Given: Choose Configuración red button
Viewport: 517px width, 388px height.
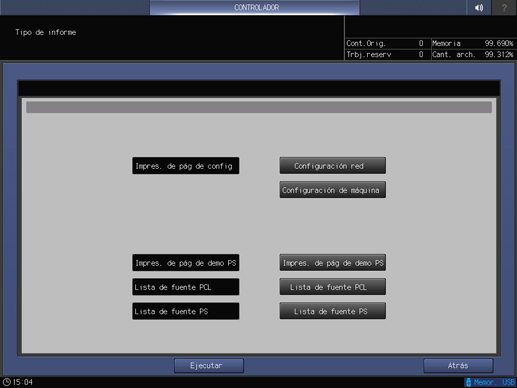Looking at the screenshot, I should (x=333, y=166).
